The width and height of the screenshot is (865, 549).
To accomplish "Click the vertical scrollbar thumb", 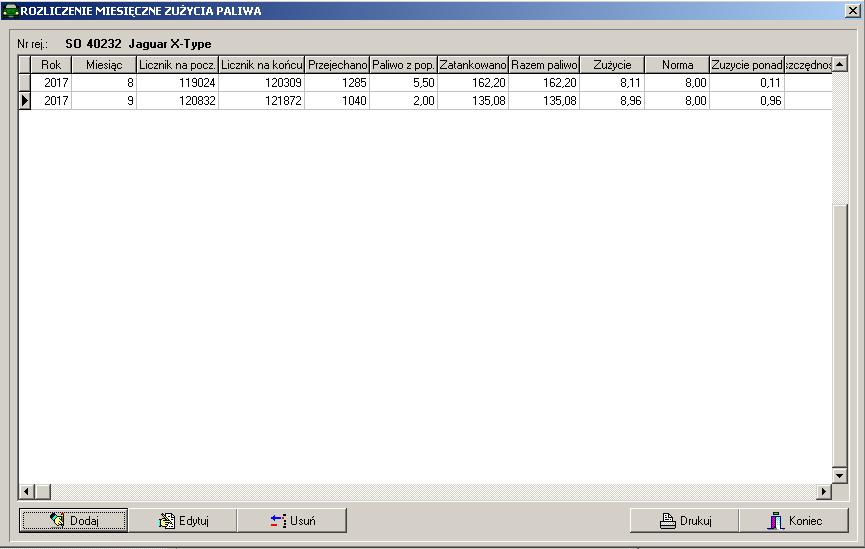I will point(840,336).
